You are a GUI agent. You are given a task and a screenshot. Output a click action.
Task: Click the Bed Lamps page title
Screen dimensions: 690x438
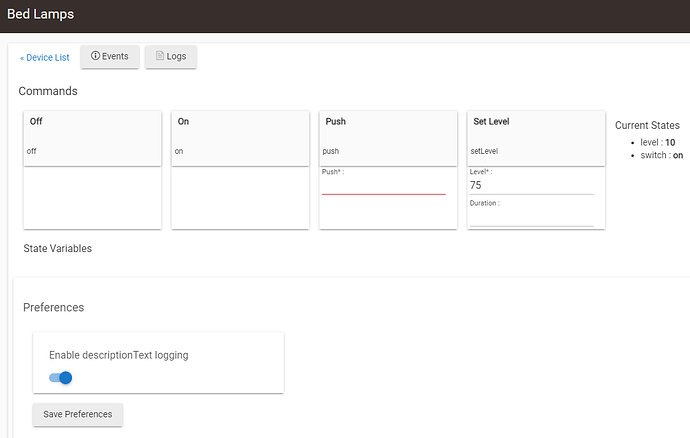click(40, 14)
